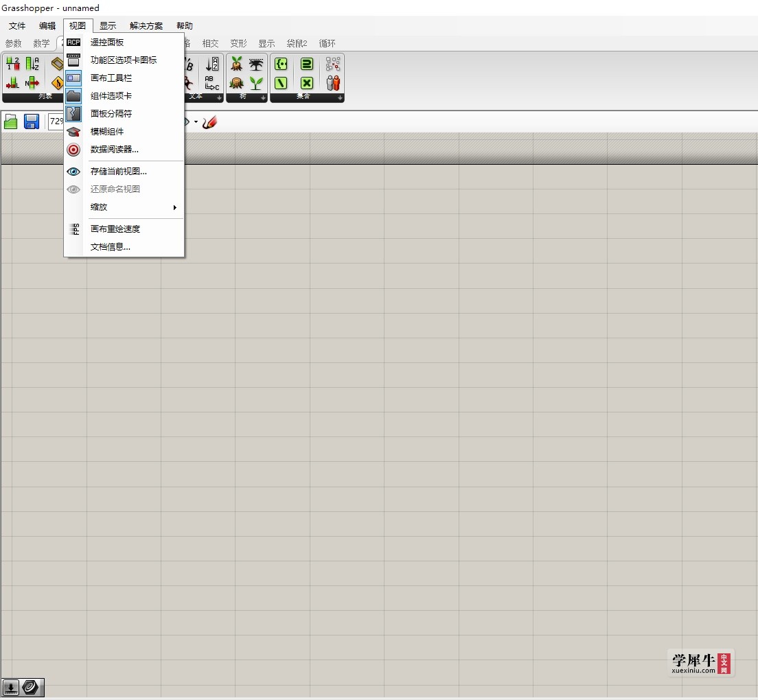The width and height of the screenshot is (758, 700).
Task: Open the 解决方案 menu
Action: [146, 25]
